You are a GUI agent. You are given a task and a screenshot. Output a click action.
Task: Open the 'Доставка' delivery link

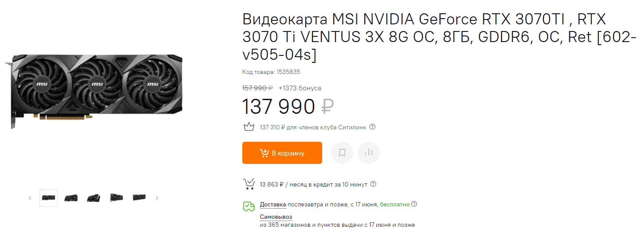(x=273, y=204)
